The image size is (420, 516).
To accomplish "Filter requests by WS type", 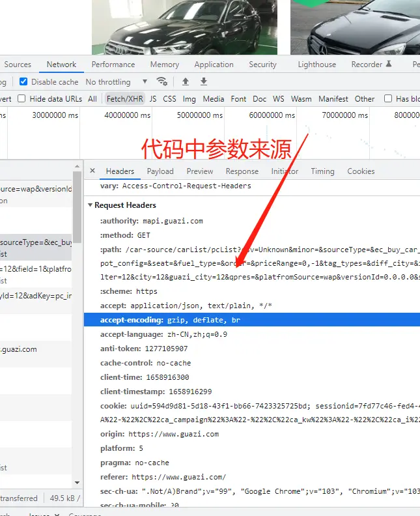I will 279,99.
